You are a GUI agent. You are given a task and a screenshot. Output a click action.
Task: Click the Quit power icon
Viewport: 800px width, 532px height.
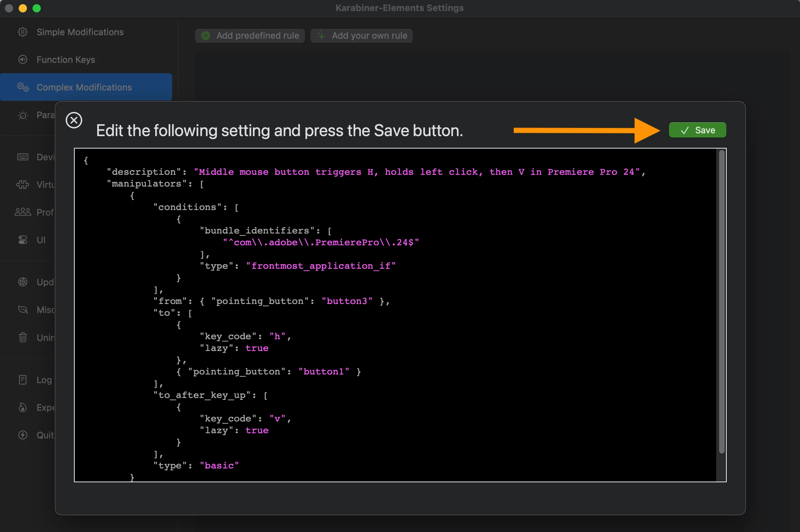[x=23, y=435]
